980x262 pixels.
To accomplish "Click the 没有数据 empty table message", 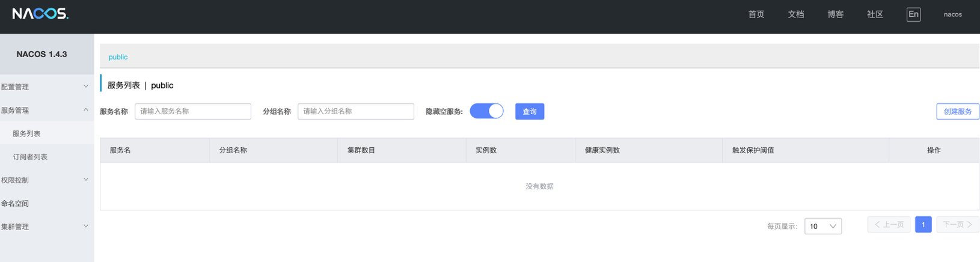I will click(539, 186).
